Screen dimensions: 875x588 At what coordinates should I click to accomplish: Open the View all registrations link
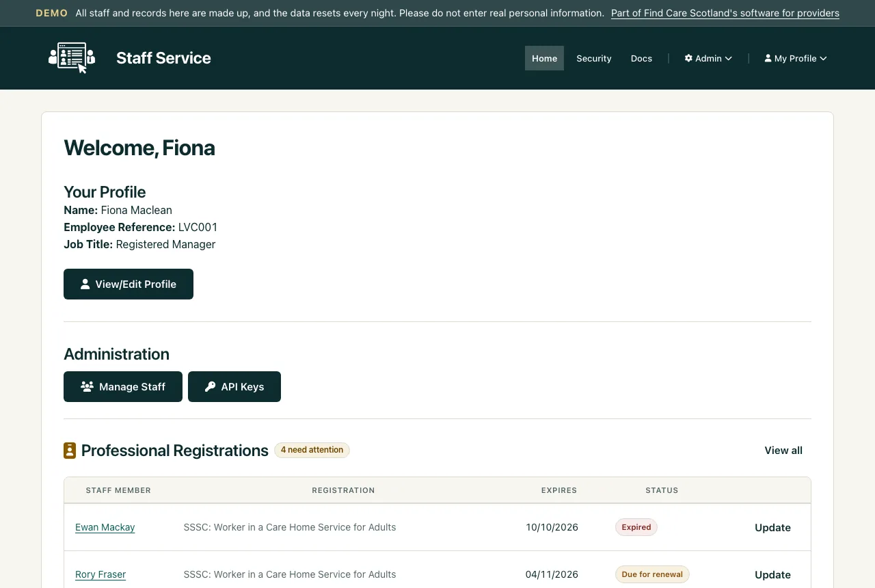tap(783, 450)
